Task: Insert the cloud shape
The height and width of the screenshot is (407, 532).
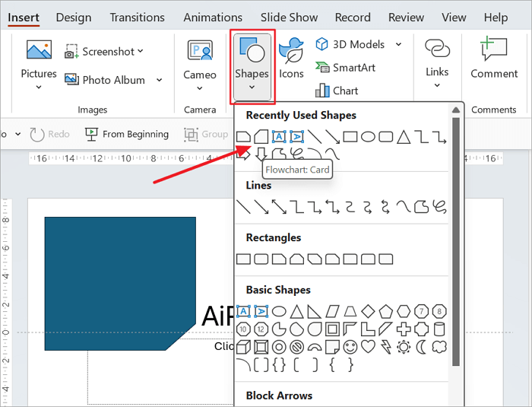Action: (x=439, y=347)
